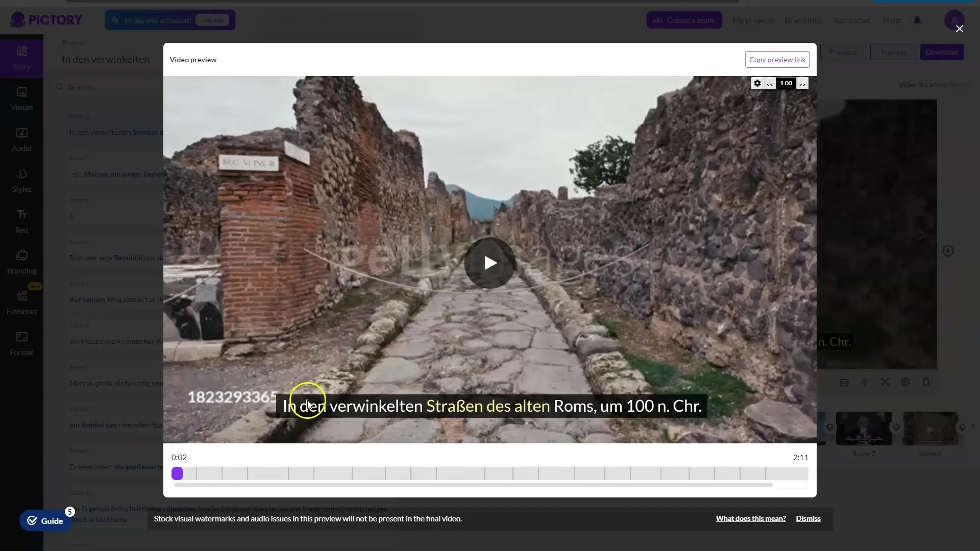Open the Elements panel in sidebar
The image size is (980, 551).
[x=21, y=303]
